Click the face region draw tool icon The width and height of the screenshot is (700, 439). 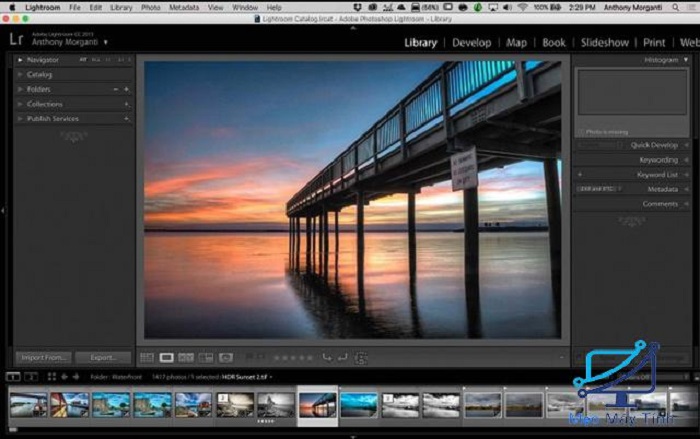pyautogui.click(x=361, y=358)
